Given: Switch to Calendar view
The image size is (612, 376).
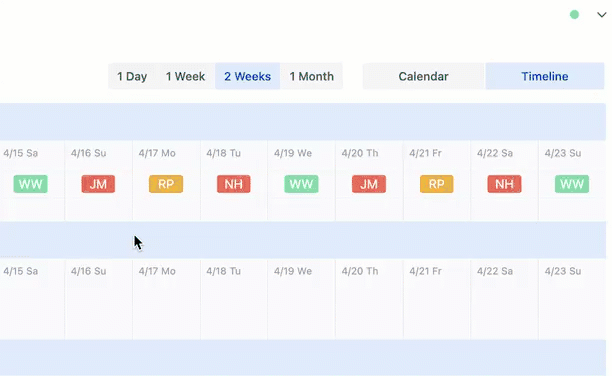Looking at the screenshot, I should click(423, 76).
